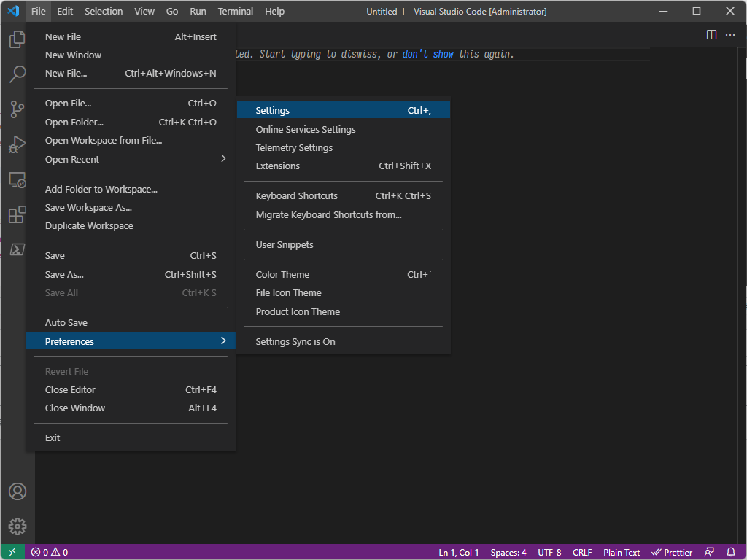The image size is (747, 560).
Task: Choose File Icon Theme
Action: coord(344,293)
